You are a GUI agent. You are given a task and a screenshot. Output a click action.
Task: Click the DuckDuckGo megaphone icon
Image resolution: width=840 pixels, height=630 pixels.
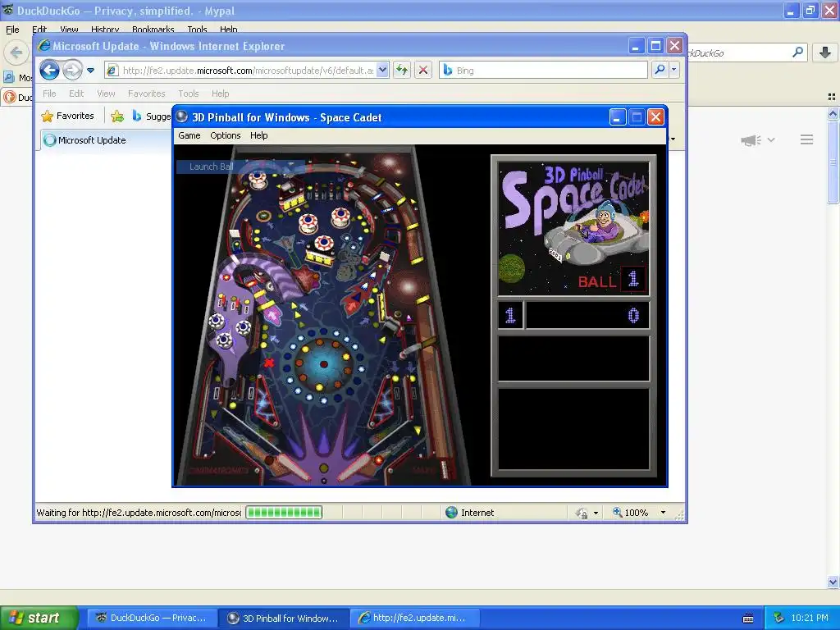[x=751, y=140]
